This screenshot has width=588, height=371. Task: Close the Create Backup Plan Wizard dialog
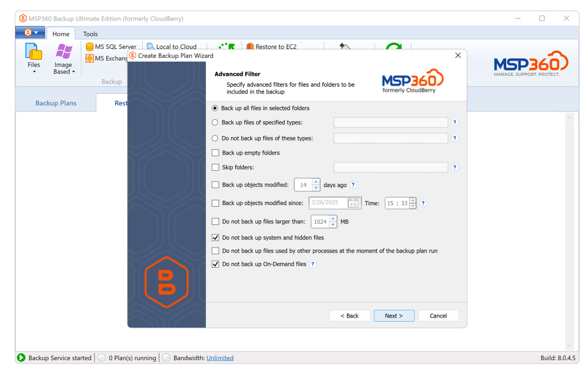point(458,55)
